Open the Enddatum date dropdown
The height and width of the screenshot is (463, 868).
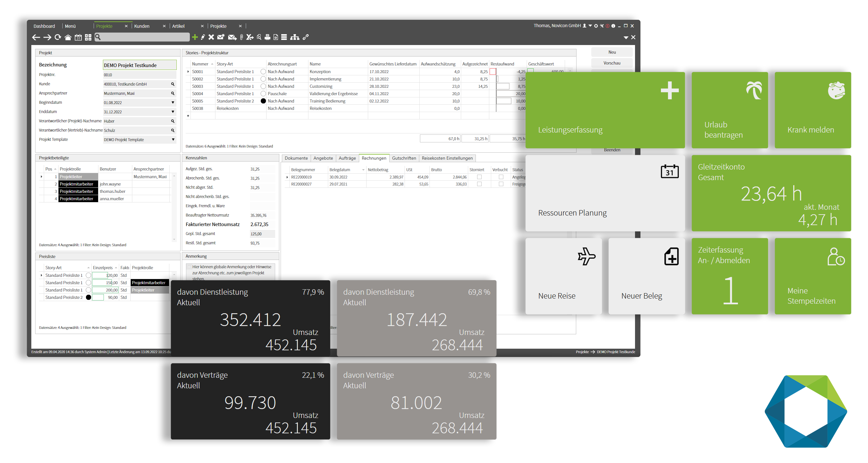tap(173, 112)
